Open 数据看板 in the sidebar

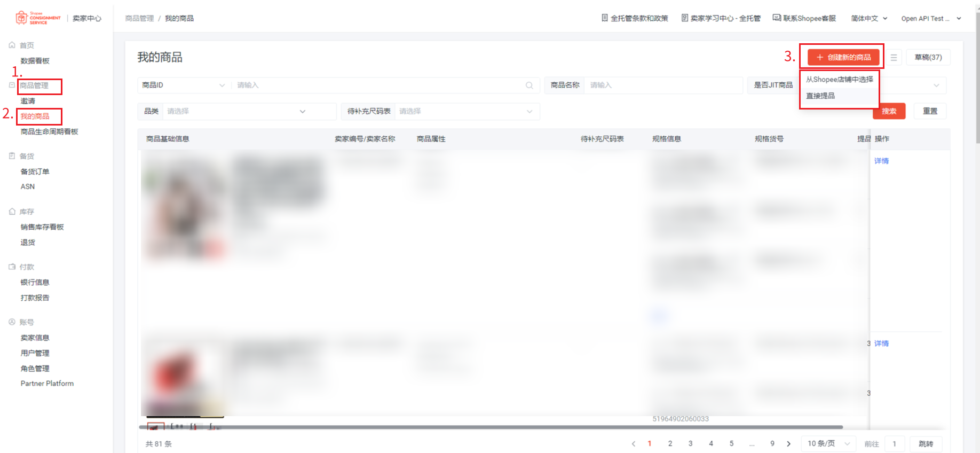coord(35,61)
